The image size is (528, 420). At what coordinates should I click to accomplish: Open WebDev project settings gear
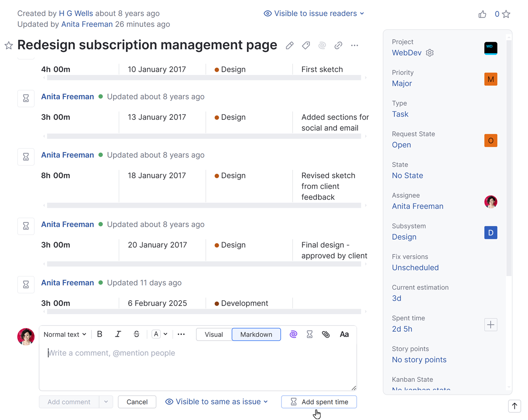click(430, 53)
